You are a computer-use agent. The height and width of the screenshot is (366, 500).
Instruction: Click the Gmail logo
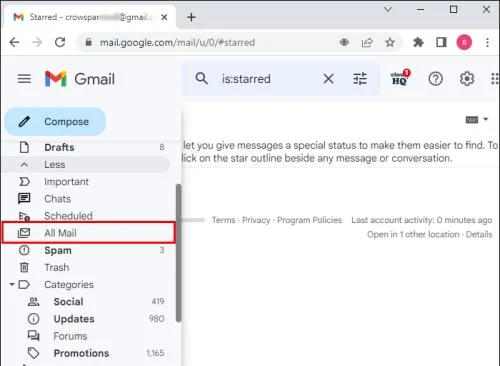[x=80, y=79]
